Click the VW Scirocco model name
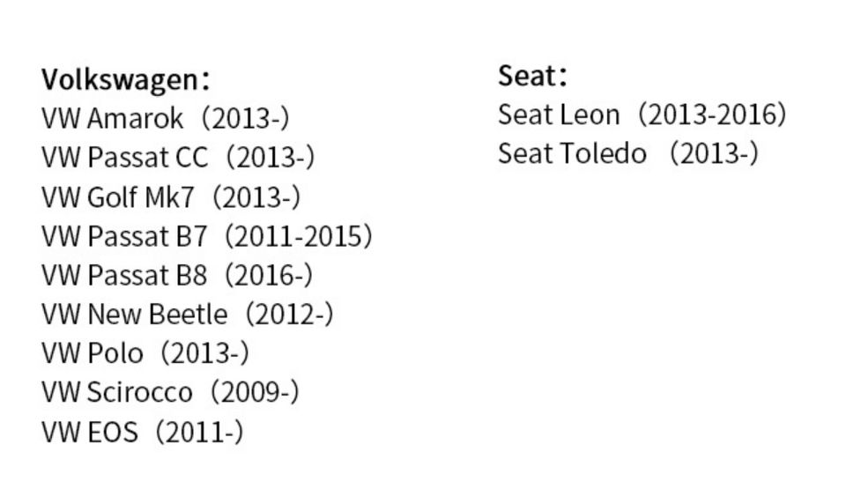This screenshot has height=504, width=846. click(x=116, y=392)
